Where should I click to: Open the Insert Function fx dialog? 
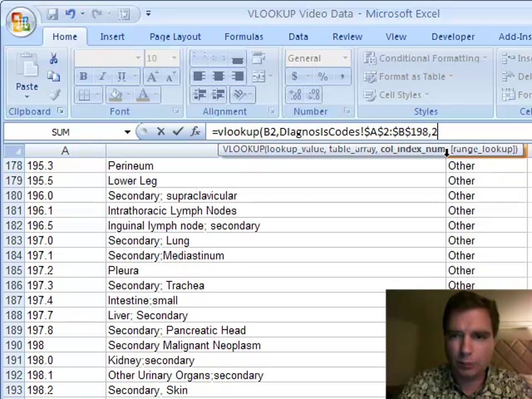click(x=195, y=131)
